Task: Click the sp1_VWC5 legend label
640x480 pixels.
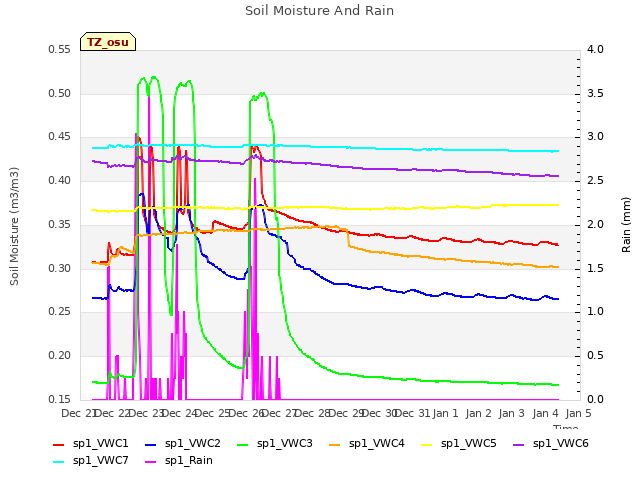Action: pos(469,444)
